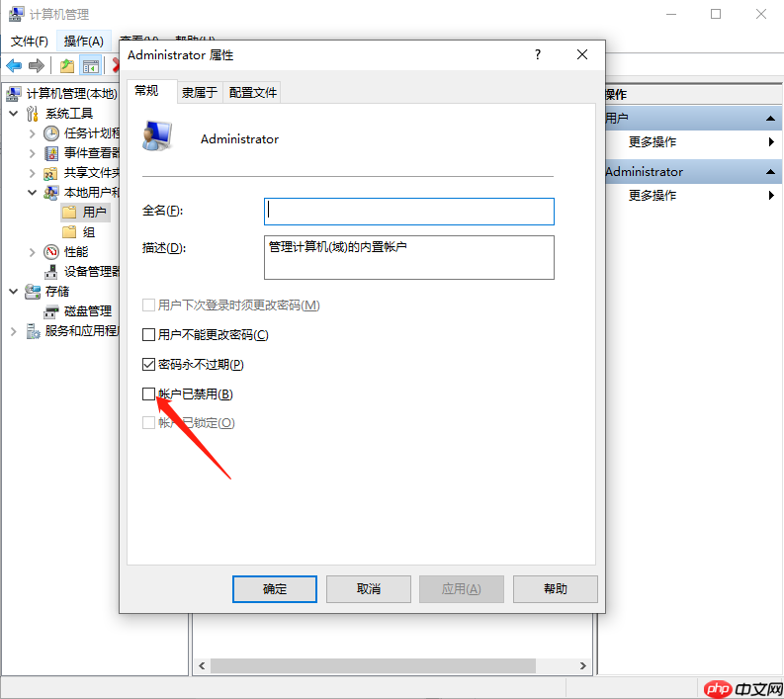Screen dimensions: 784x699
Task: Click the Back arrow toolbar icon
Action: pos(14,65)
